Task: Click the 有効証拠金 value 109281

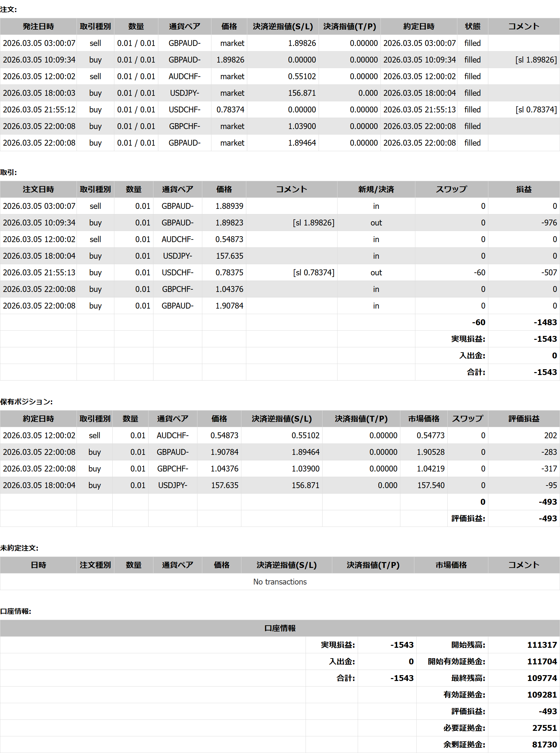Action: [542, 695]
